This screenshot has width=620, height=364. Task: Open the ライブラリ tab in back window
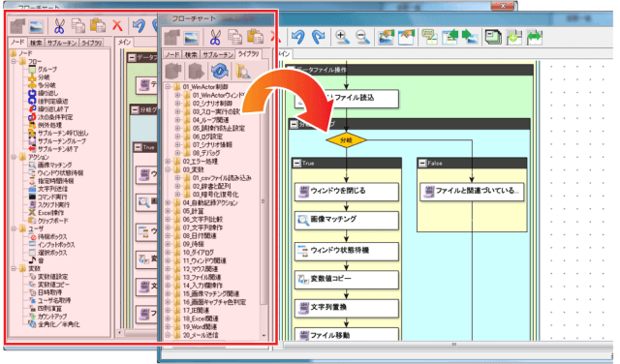point(91,43)
